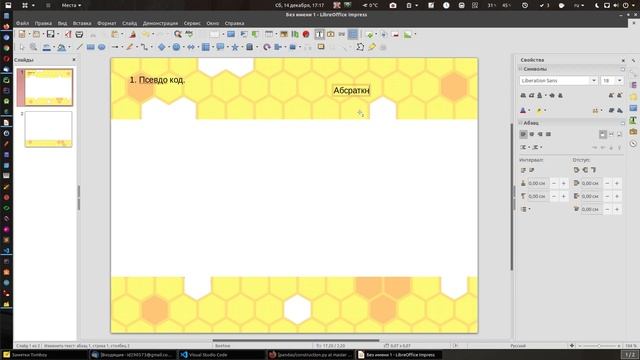Set paragraph alignment to center
This screenshot has width=640, height=360.
(531, 134)
